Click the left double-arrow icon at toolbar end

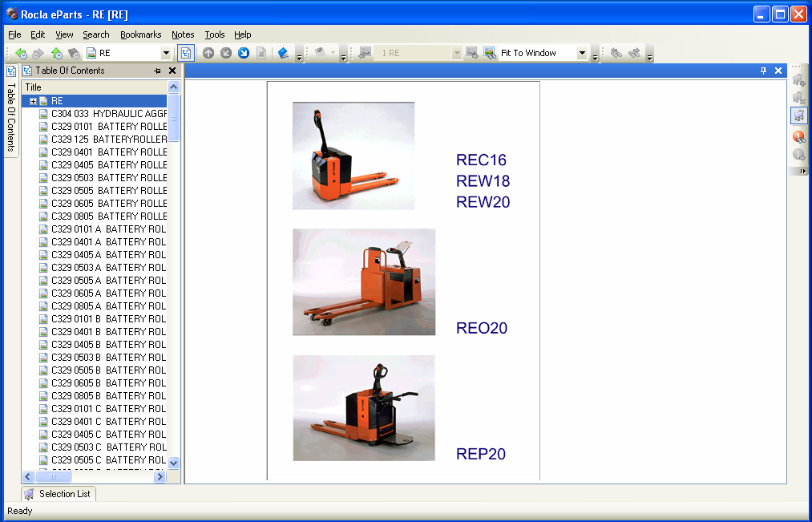(x=616, y=53)
